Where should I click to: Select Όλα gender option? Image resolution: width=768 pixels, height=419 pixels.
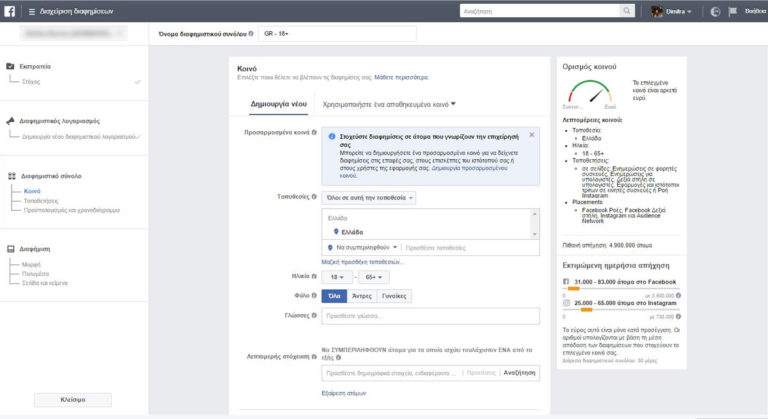click(335, 296)
